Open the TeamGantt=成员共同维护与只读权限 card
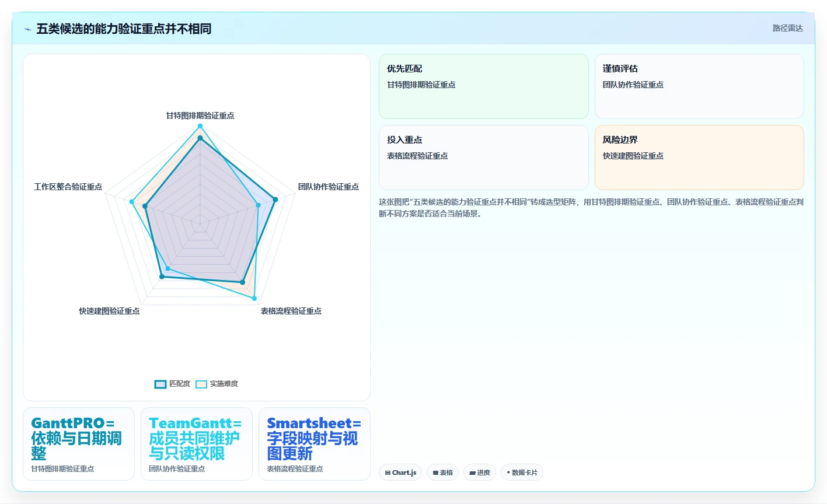 197,444
